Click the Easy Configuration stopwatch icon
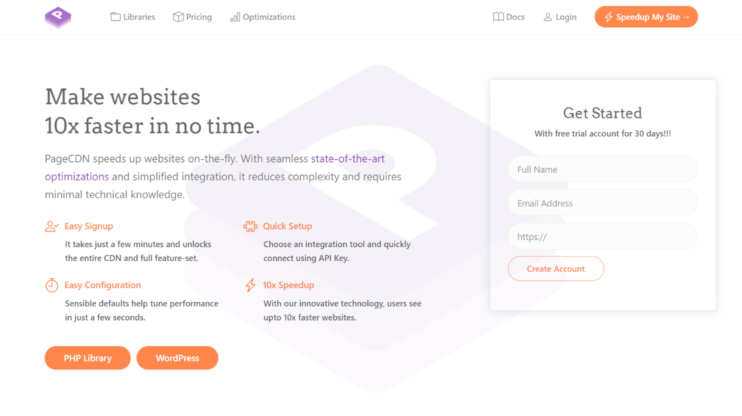 click(x=52, y=285)
